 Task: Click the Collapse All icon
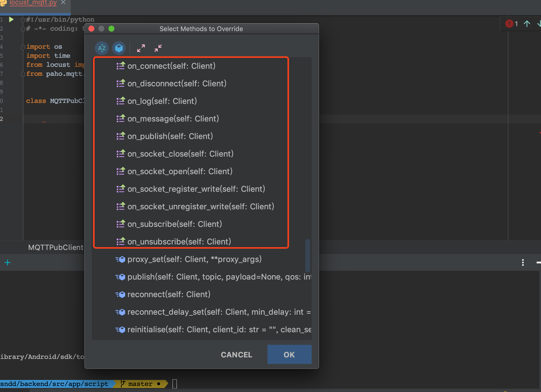click(x=158, y=48)
